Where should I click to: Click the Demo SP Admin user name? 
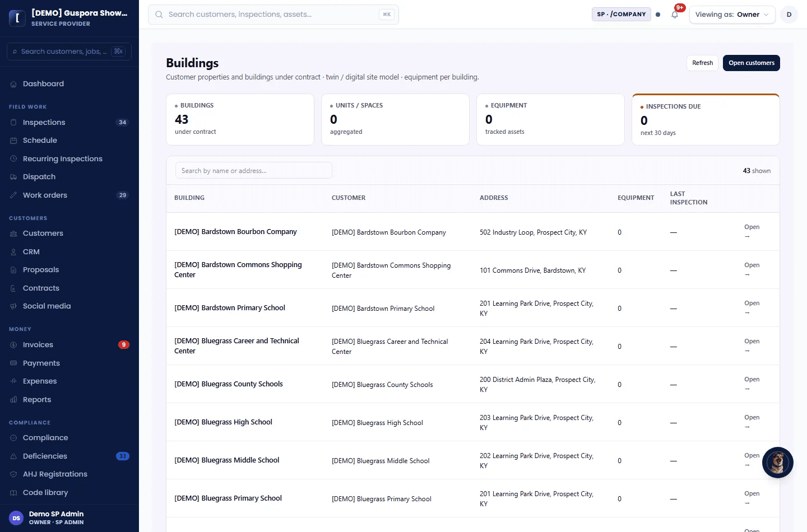coord(56,514)
